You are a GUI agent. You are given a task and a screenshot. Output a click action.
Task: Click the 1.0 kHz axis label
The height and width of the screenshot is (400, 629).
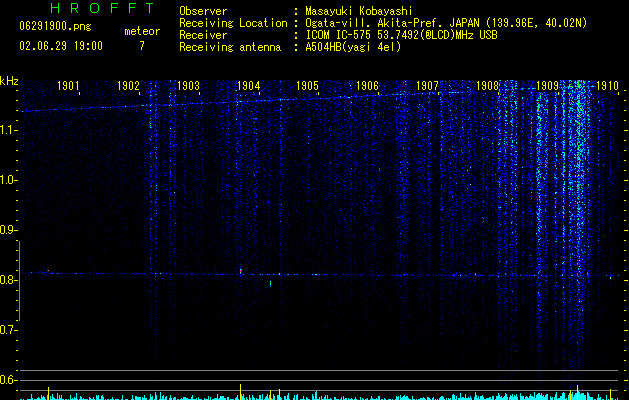tap(8, 180)
